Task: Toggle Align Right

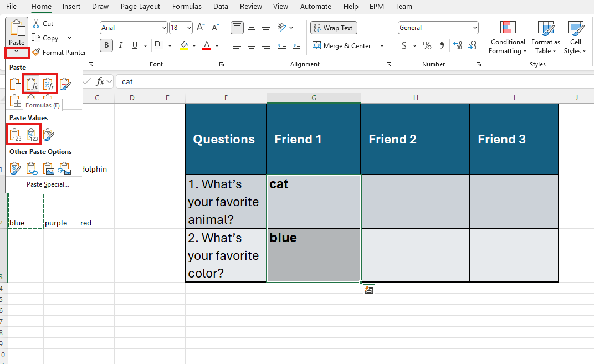Action: pyautogui.click(x=266, y=45)
